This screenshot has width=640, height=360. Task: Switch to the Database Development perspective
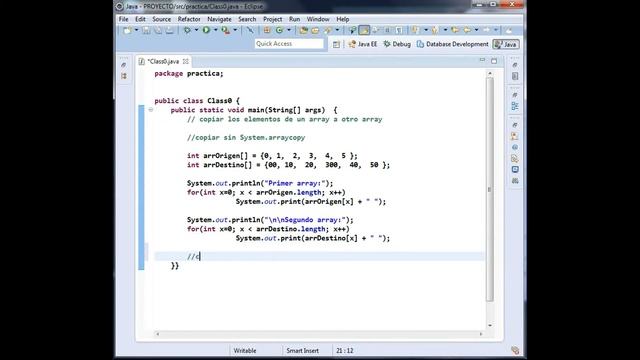pyautogui.click(x=452, y=44)
